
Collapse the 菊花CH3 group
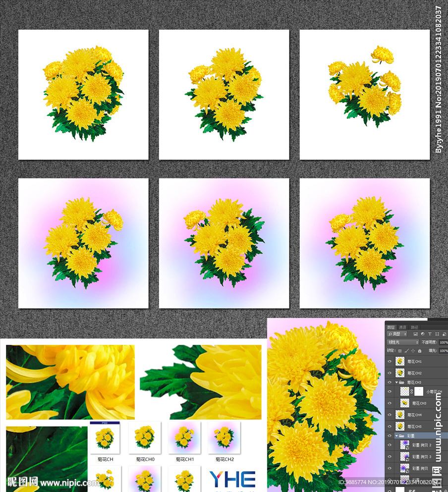396,382
